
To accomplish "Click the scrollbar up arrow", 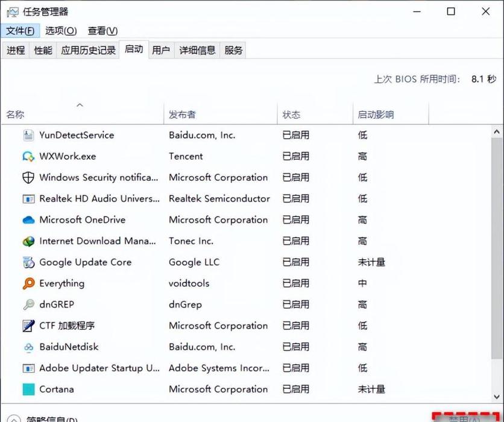I will tap(497, 131).
